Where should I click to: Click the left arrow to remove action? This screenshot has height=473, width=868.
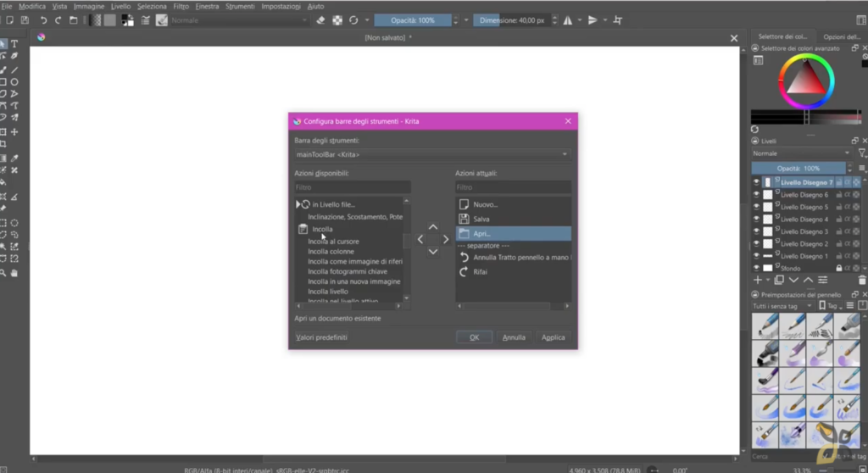click(420, 239)
